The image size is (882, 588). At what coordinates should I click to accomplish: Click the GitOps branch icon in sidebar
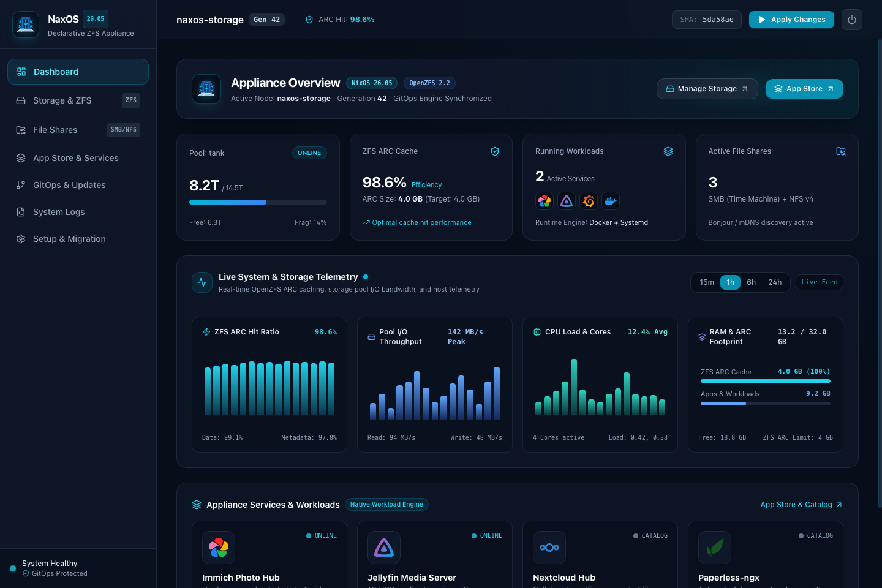(x=21, y=185)
